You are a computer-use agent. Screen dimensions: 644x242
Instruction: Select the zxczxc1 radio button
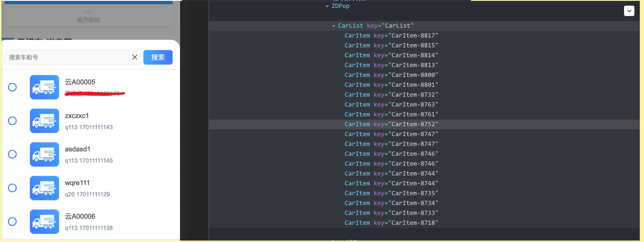12,121
